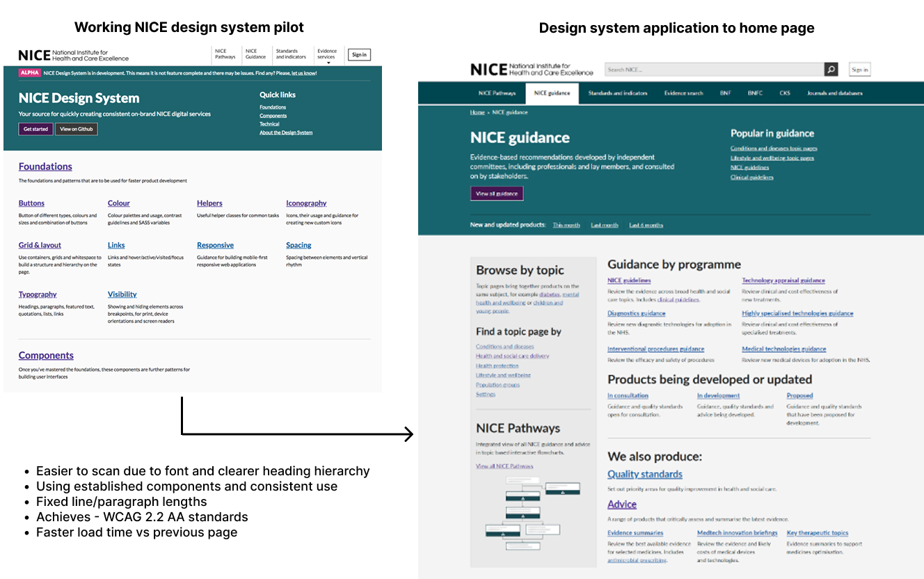Image resolution: width=924 pixels, height=579 pixels.
Task: Open the Spacing link
Action: tap(298, 245)
